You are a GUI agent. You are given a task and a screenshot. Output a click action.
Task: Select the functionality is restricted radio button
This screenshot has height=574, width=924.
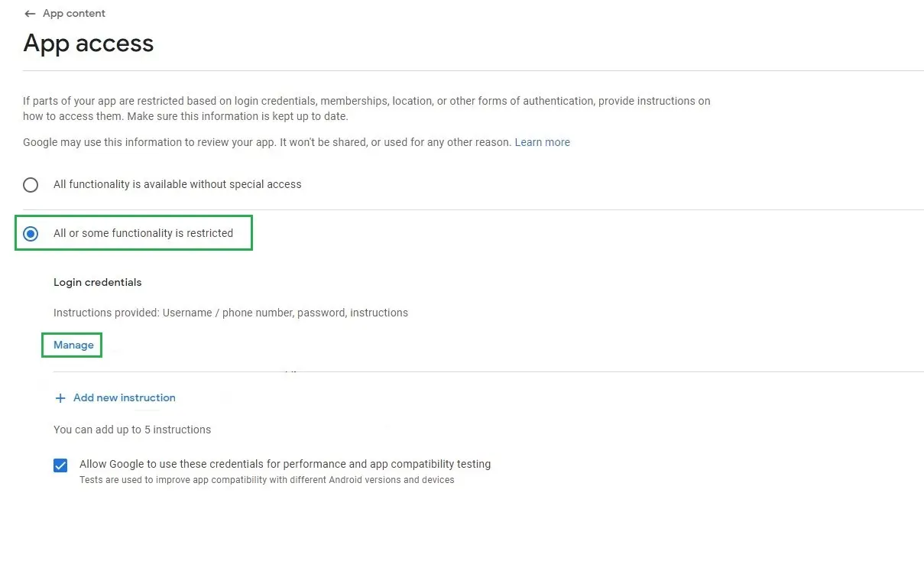point(31,234)
